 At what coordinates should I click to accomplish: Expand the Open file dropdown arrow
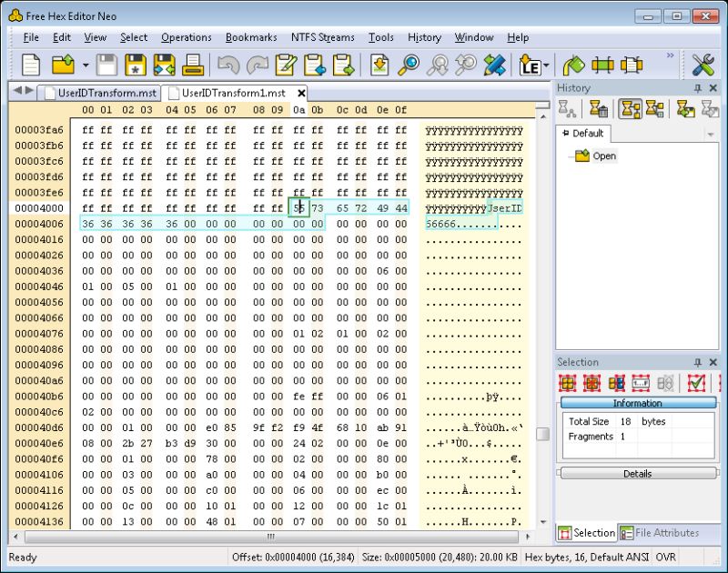point(86,65)
